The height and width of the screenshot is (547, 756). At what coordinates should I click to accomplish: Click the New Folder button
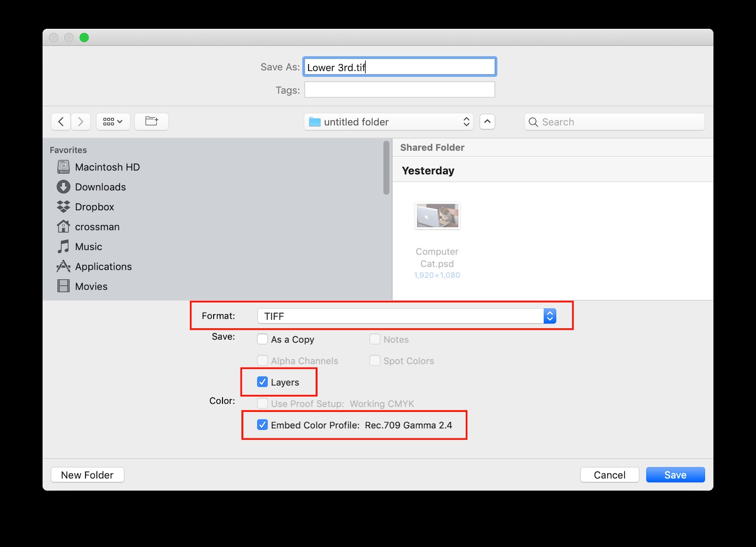point(87,475)
